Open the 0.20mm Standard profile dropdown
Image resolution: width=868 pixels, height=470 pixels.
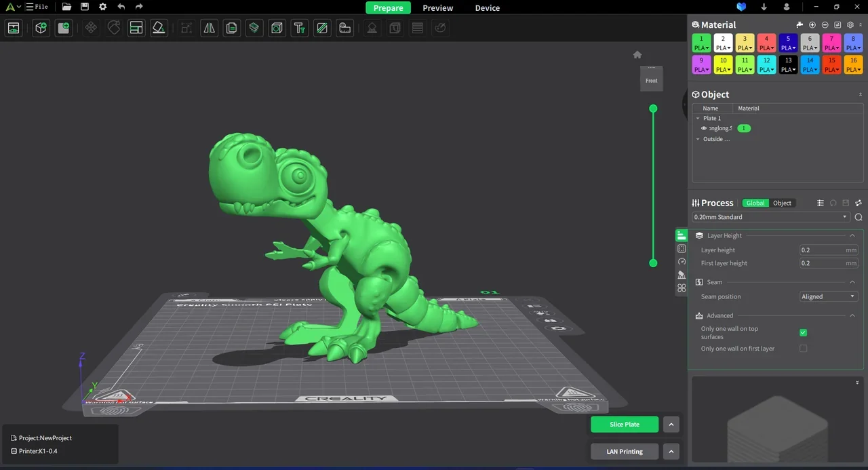click(x=844, y=216)
